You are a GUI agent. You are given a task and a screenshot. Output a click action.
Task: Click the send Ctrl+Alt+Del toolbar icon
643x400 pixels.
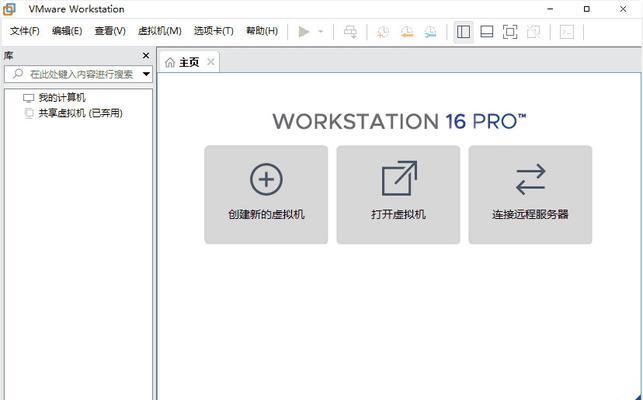[350, 32]
